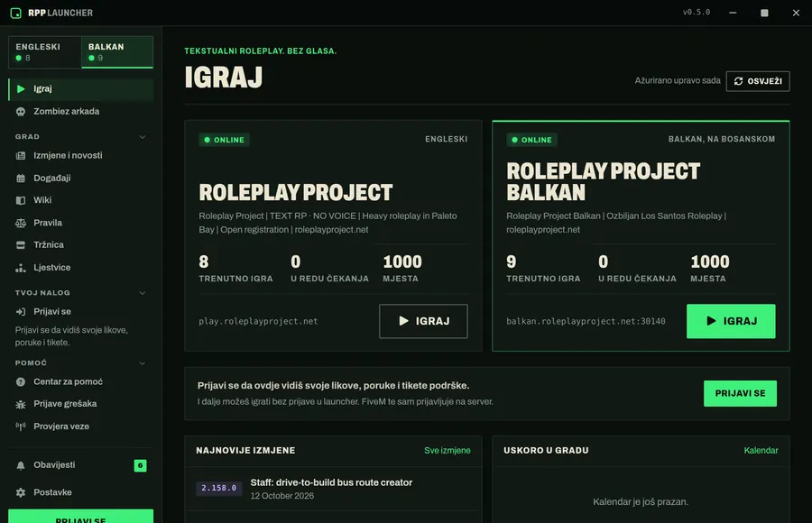The image size is (812, 523).
Task: Open Izmjene i novosti page
Action: coord(81,155)
